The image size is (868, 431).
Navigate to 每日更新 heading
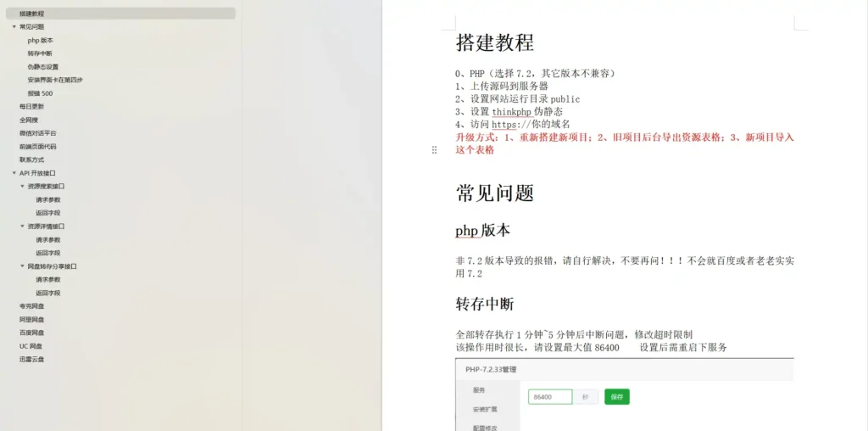click(x=31, y=106)
